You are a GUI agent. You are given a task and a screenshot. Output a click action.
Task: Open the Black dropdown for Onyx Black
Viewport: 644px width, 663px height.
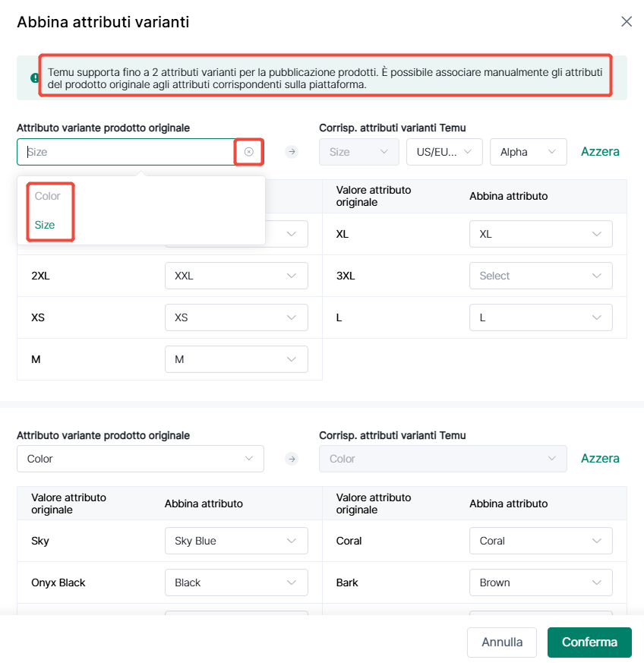(236, 582)
